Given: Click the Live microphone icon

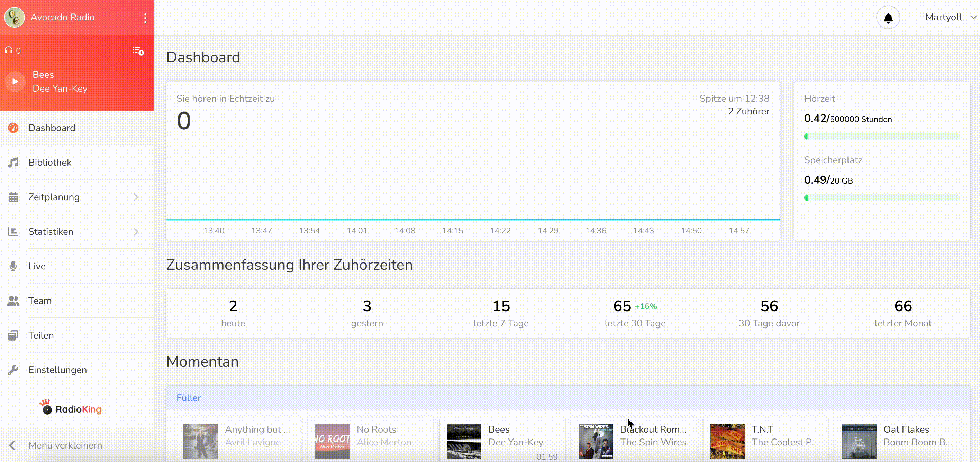Looking at the screenshot, I should [x=13, y=266].
